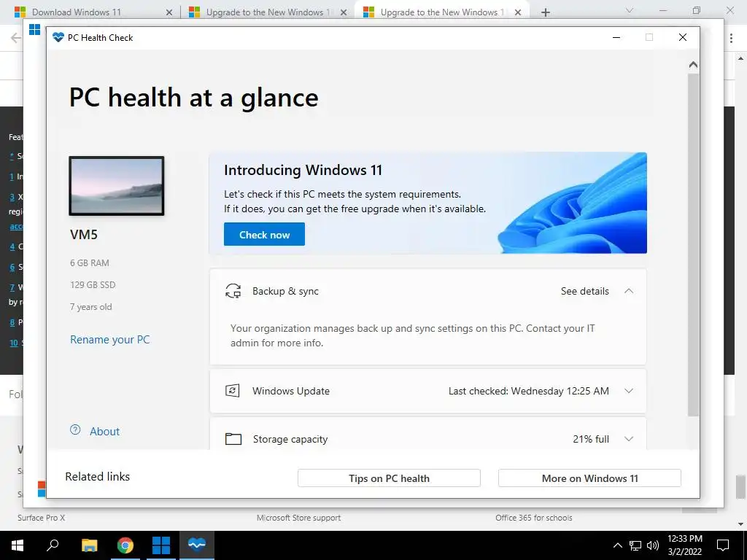
Task: Click the Windows Update icon
Action: coord(233,391)
